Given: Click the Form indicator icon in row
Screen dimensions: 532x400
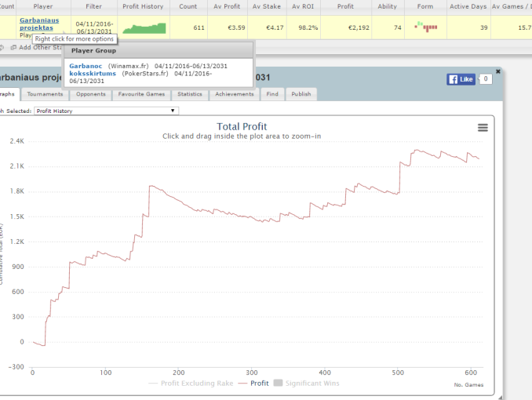Looking at the screenshot, I should pyautogui.click(x=426, y=28).
